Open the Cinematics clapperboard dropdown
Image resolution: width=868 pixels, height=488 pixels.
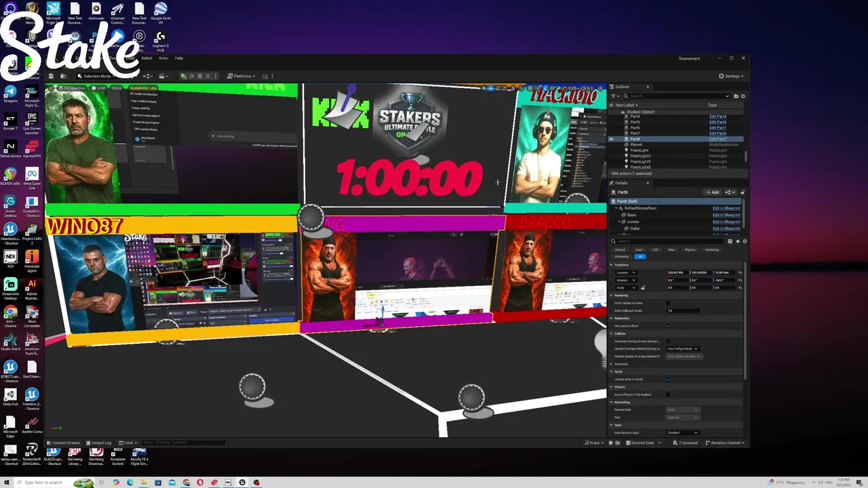pos(163,76)
